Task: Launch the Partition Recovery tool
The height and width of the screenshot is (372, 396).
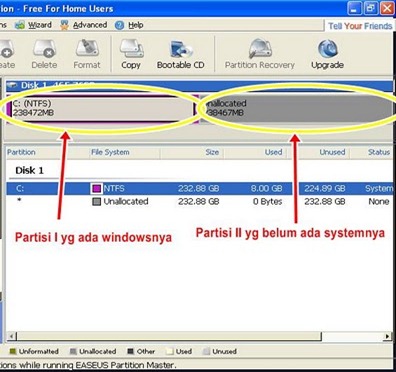Action: (x=260, y=54)
